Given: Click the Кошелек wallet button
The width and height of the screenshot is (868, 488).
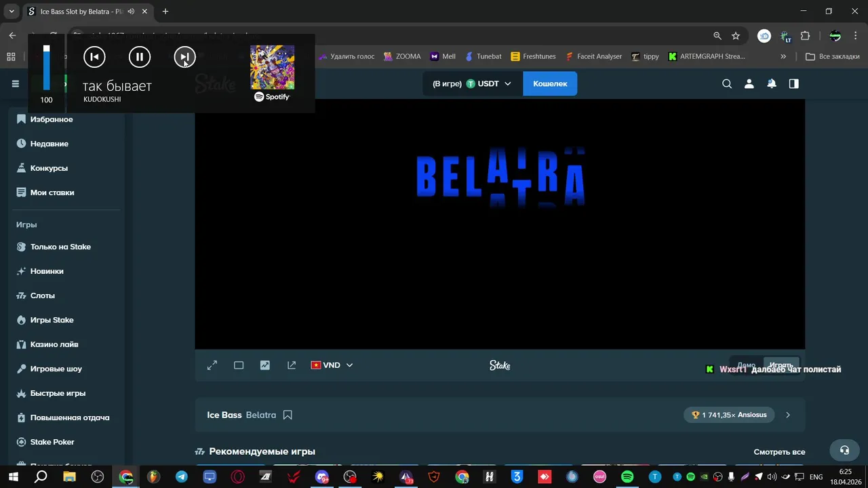Looking at the screenshot, I should tap(550, 83).
